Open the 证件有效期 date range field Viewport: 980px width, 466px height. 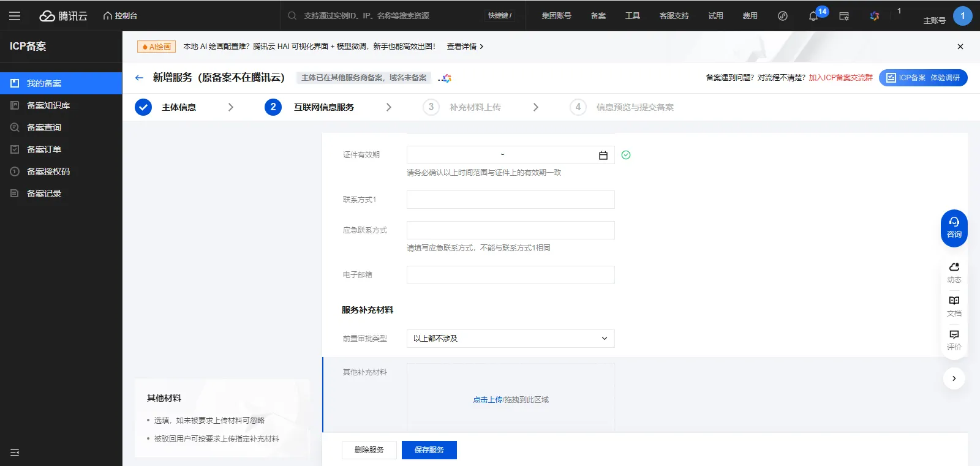coord(511,155)
